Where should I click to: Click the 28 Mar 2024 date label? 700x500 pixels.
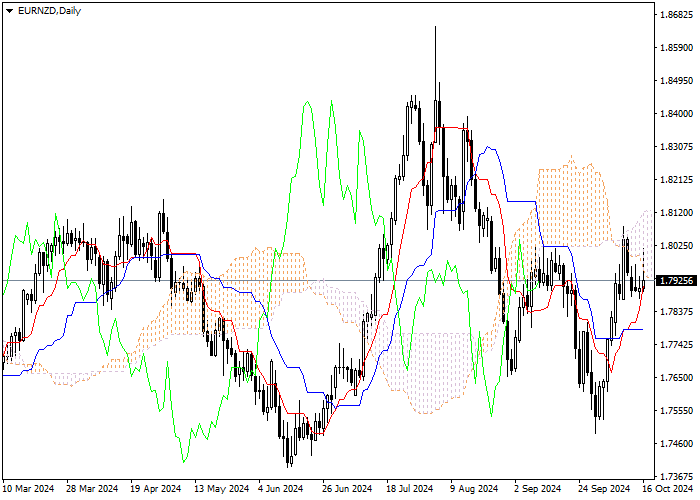click(92, 489)
